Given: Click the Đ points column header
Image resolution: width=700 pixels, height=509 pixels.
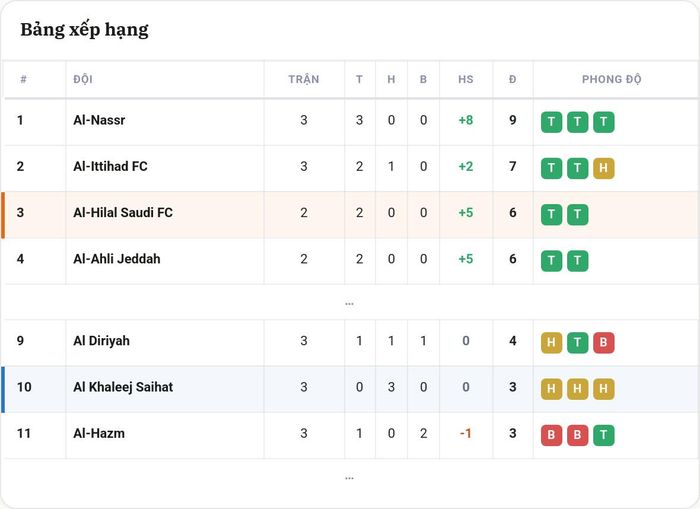Looking at the screenshot, I should click(512, 79).
